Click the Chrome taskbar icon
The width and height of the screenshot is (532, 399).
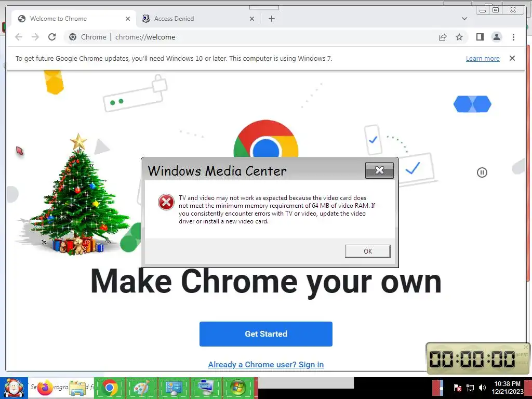pyautogui.click(x=110, y=388)
